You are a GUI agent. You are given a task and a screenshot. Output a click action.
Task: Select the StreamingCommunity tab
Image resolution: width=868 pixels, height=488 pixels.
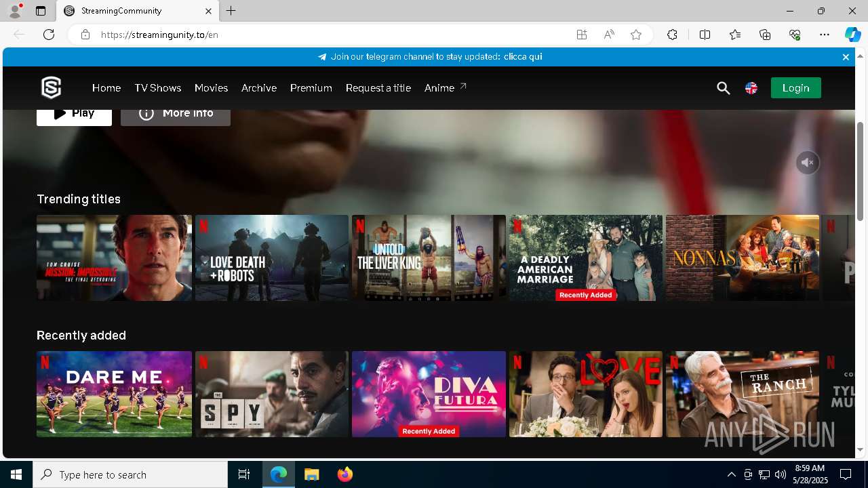(136, 11)
